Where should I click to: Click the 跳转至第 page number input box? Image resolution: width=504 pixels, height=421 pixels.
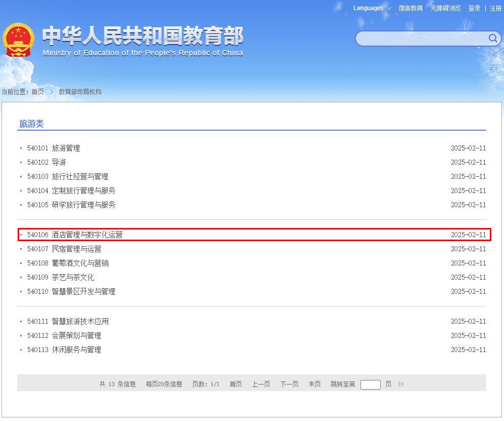click(370, 385)
